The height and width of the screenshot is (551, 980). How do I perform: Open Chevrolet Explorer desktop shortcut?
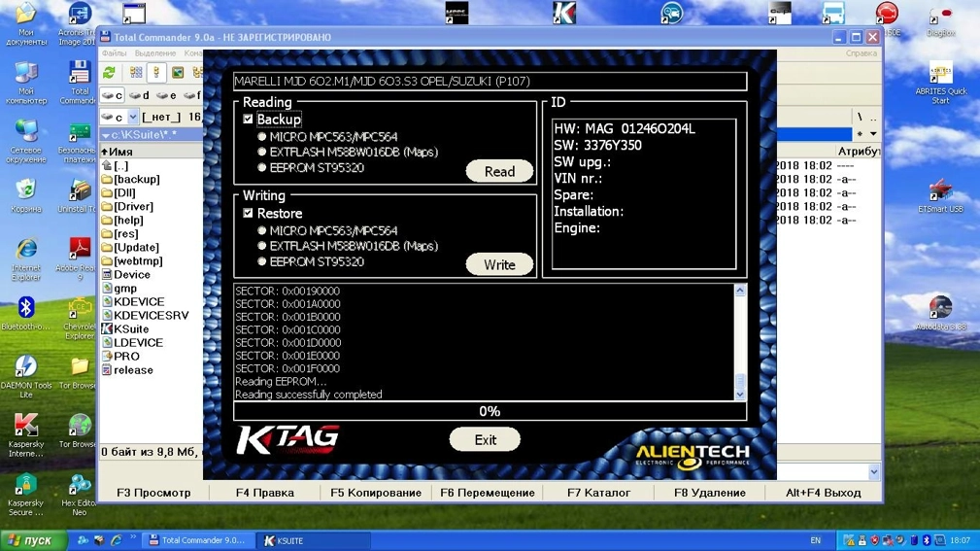[80, 319]
